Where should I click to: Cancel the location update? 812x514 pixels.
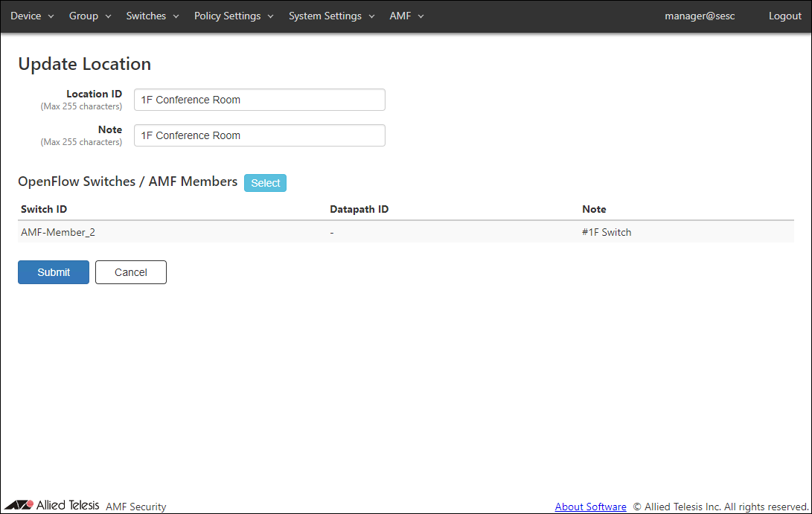[131, 272]
